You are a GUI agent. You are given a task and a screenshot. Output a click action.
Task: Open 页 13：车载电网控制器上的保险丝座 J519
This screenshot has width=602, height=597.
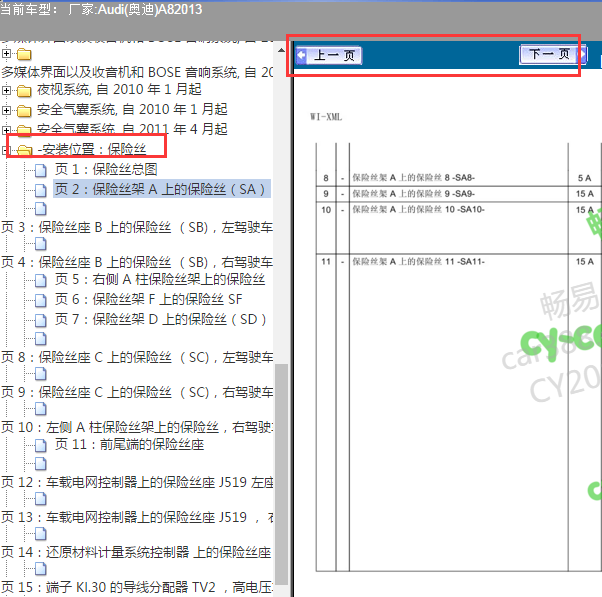pyautogui.click(x=137, y=517)
